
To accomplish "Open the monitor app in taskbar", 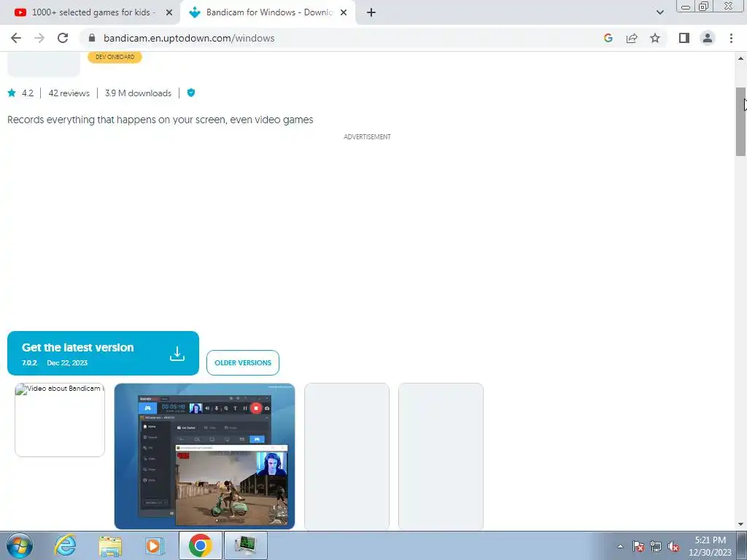I will point(245,545).
